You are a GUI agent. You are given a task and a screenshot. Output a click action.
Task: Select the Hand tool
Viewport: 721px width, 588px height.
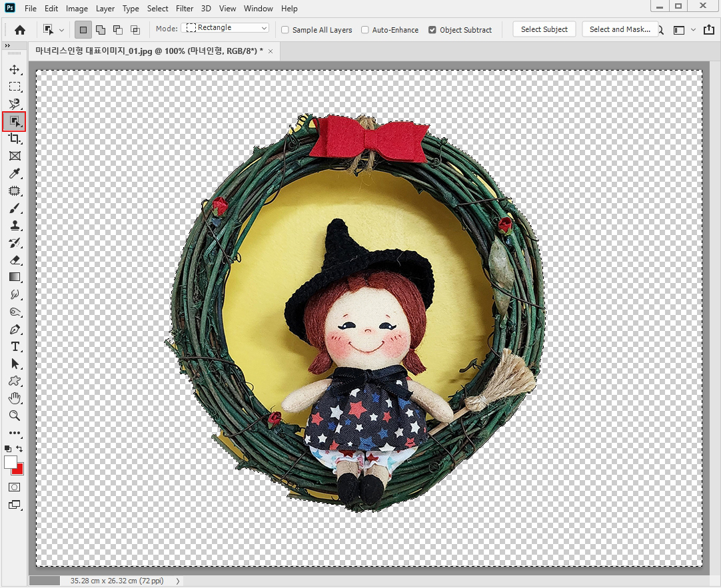pyautogui.click(x=14, y=398)
